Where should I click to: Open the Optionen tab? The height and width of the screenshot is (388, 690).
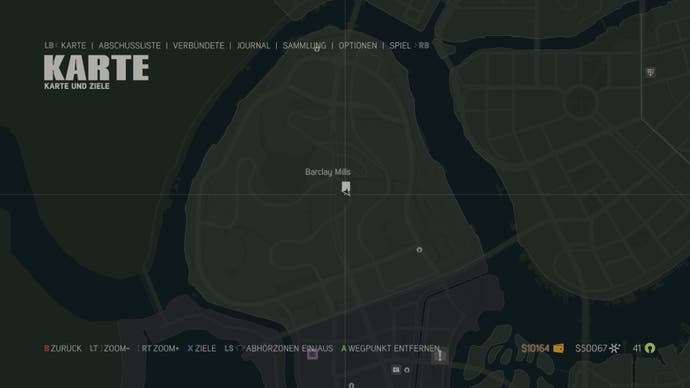pyautogui.click(x=358, y=45)
